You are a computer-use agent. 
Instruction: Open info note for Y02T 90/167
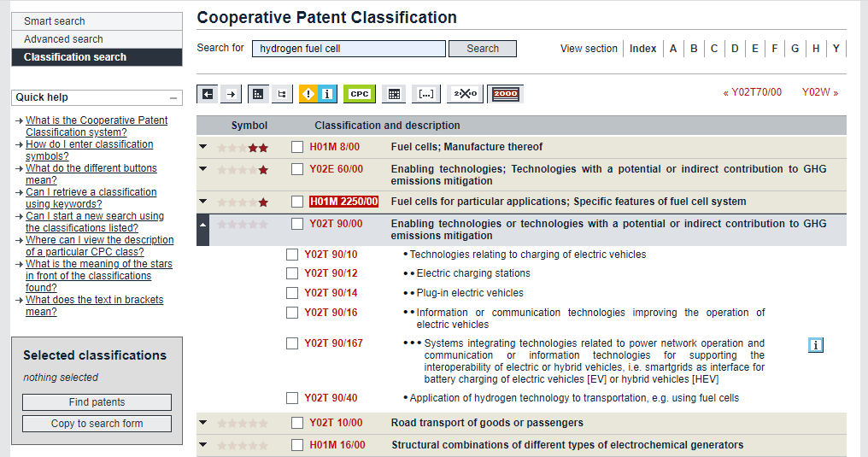816,345
